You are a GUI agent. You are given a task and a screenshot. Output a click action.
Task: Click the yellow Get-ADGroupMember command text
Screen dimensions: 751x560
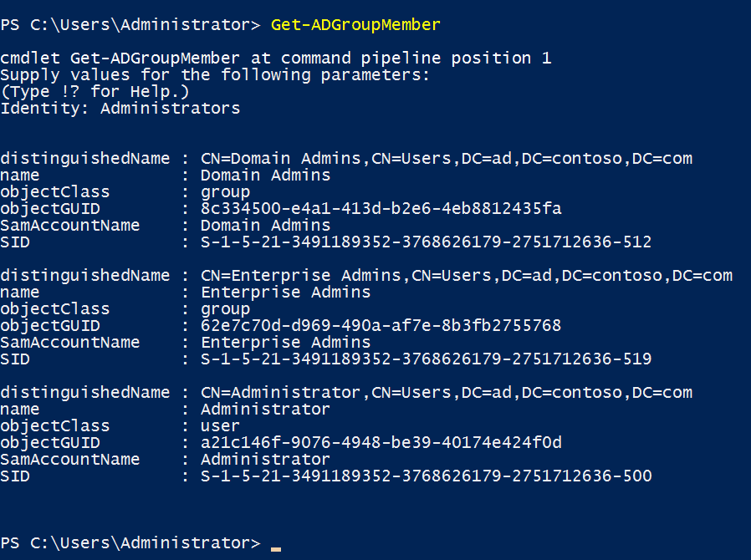pos(355,25)
